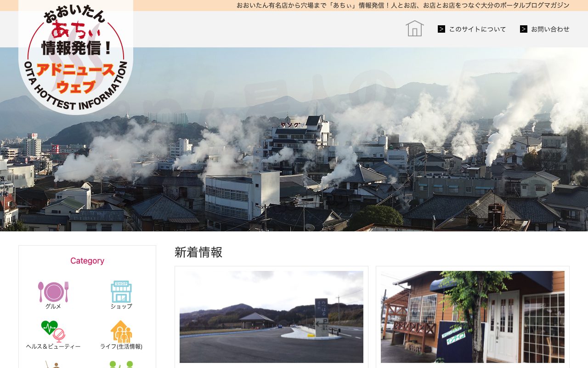588x368 pixels.
Task: Open the ショップ storefront icon
Action: point(121,292)
